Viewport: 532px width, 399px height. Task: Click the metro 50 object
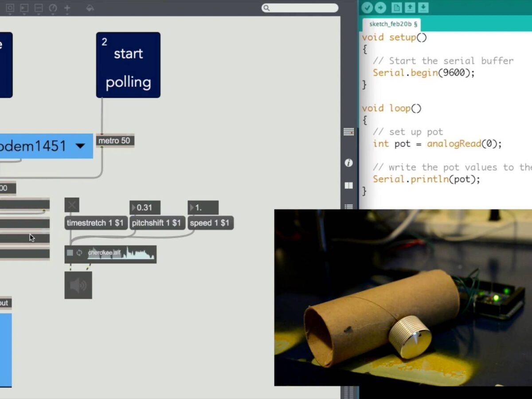tap(115, 141)
